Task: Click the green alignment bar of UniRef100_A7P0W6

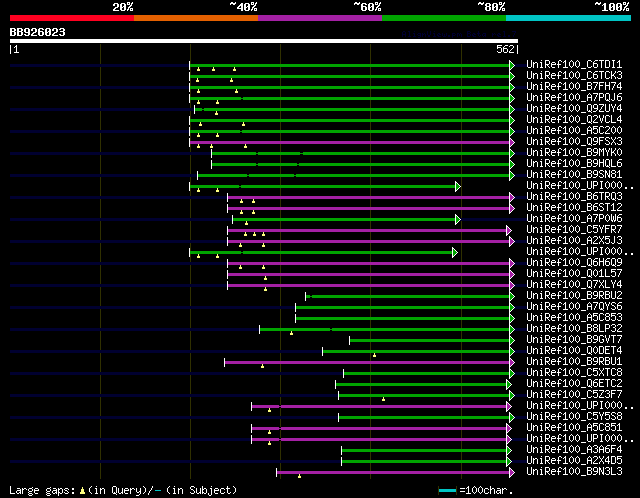Action: pos(344,220)
